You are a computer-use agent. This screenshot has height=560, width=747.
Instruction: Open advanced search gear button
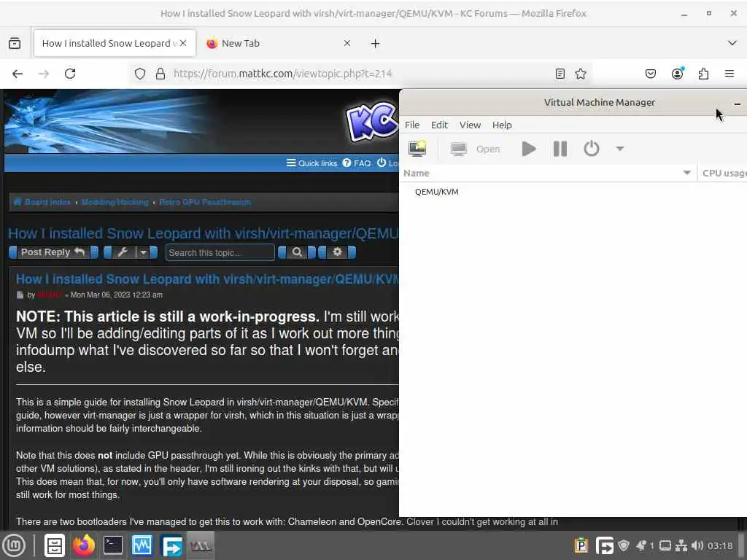point(337,252)
